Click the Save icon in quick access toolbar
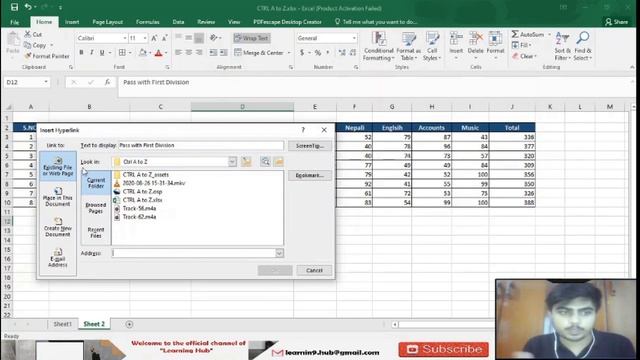The image size is (640, 360). 14,7
